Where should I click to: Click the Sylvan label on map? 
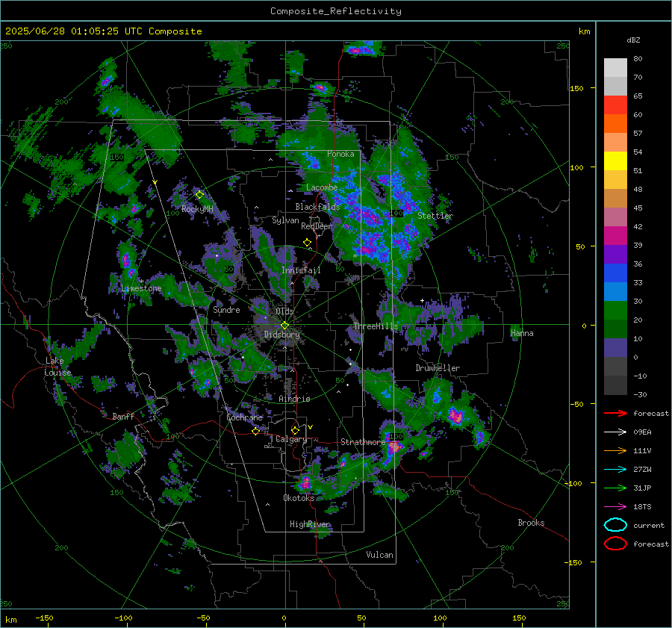coord(285,220)
